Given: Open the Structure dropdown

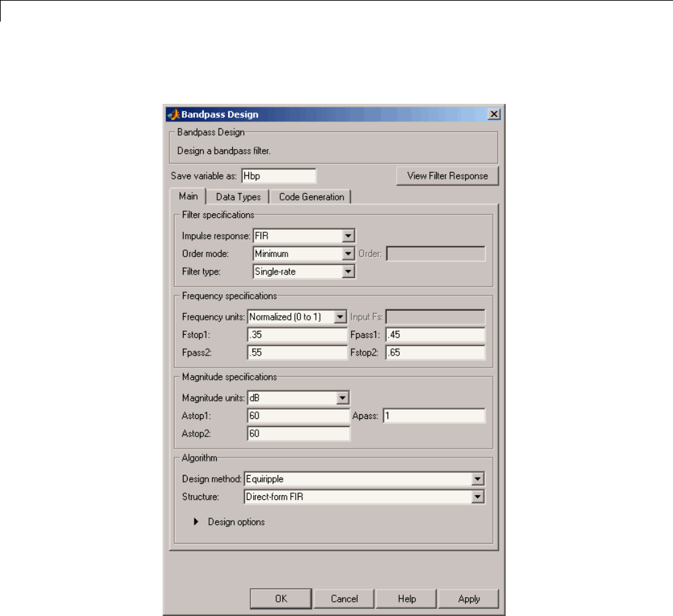Looking at the screenshot, I should click(x=365, y=497).
